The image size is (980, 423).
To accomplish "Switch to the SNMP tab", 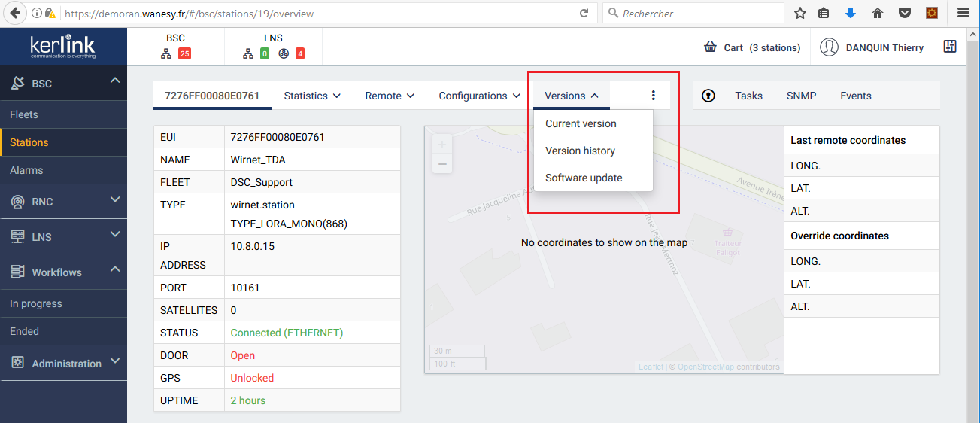I will click(x=801, y=96).
